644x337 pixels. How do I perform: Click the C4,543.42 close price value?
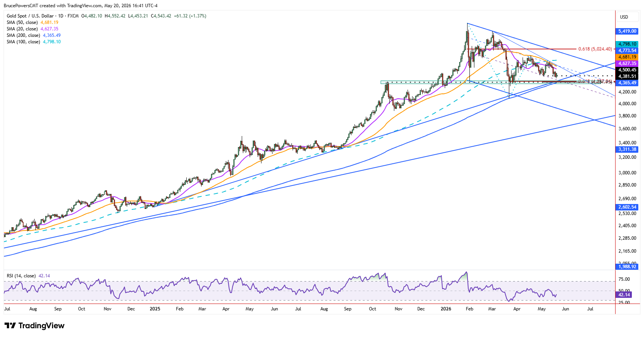pos(161,16)
